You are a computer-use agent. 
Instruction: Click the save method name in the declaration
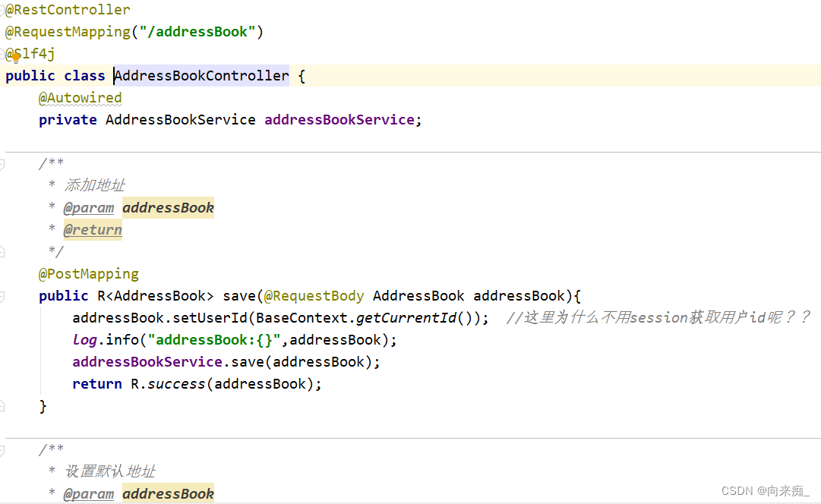[x=239, y=296]
